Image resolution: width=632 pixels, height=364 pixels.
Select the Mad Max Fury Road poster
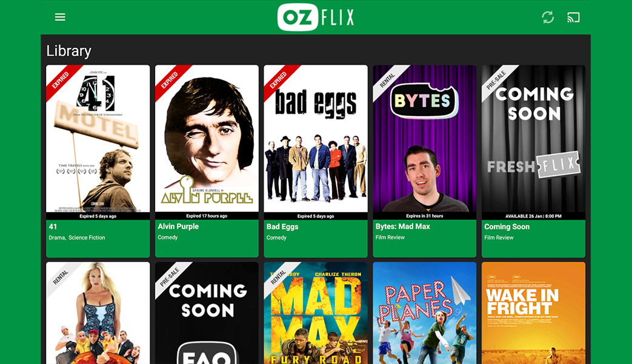click(x=316, y=313)
